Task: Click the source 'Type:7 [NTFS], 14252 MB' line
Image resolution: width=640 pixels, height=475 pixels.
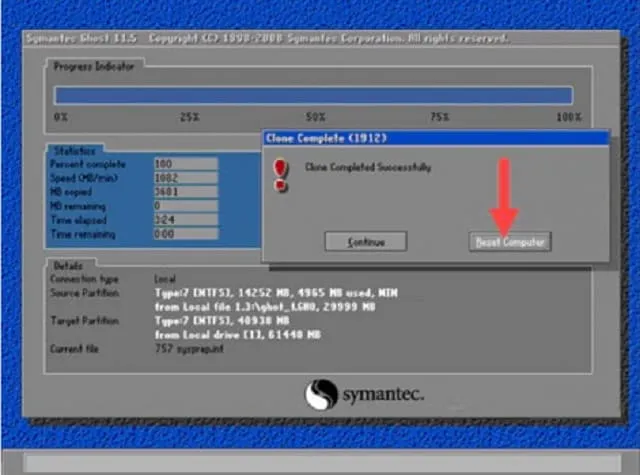Action: tap(276, 293)
